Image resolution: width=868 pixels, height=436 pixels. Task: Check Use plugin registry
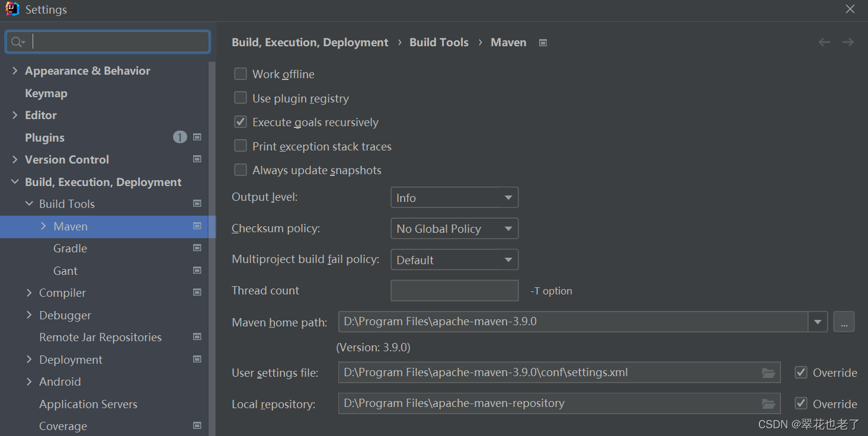[x=241, y=98]
